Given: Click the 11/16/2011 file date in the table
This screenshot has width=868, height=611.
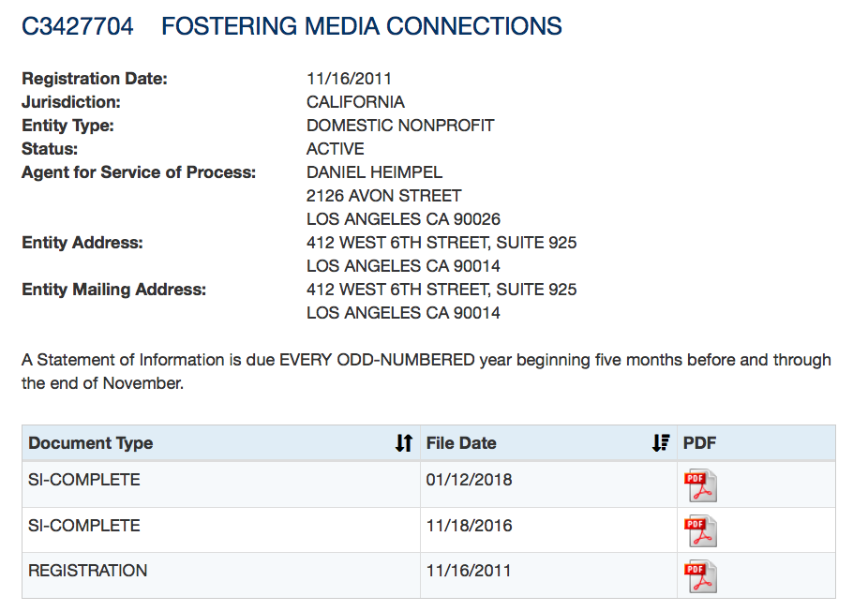Looking at the screenshot, I should point(469,571).
